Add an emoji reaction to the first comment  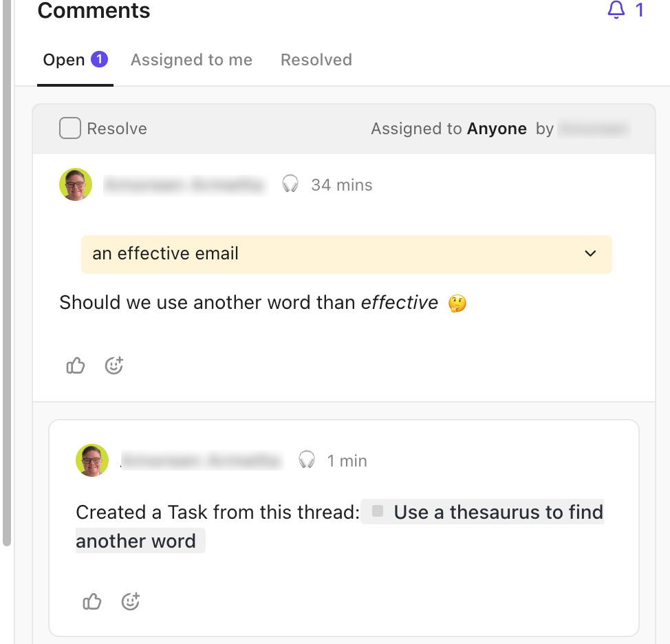click(x=114, y=365)
